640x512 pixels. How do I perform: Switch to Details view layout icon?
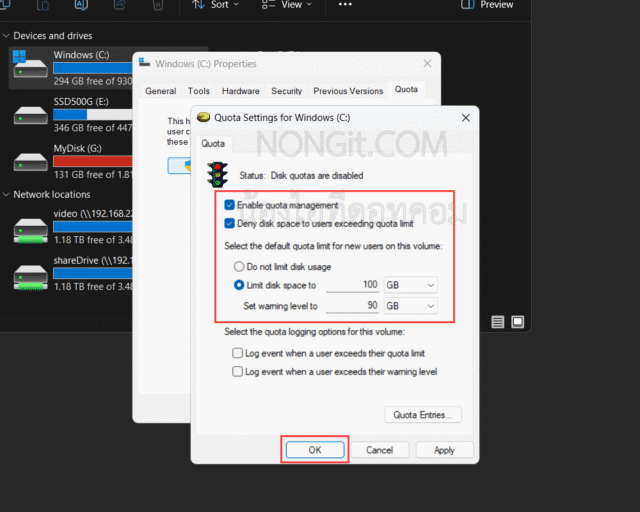click(x=498, y=322)
